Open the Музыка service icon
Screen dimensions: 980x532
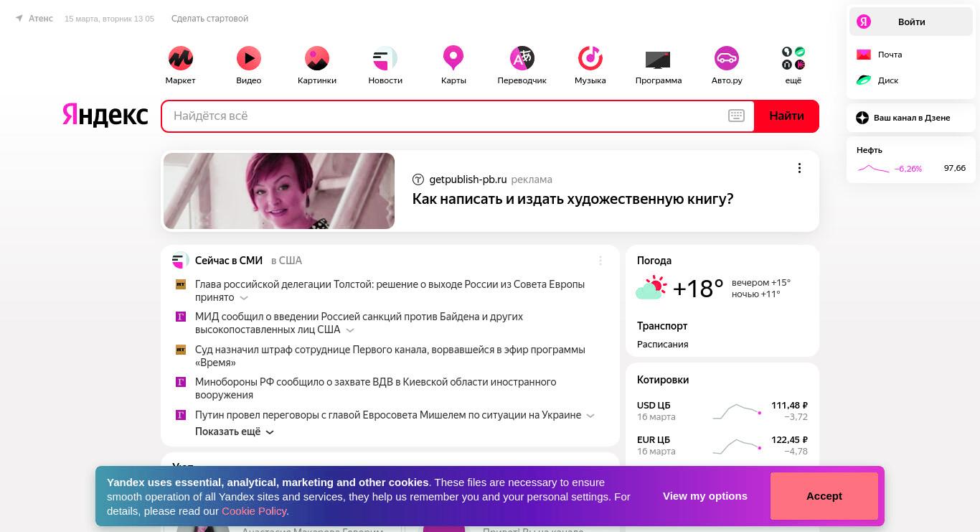[x=590, y=58]
